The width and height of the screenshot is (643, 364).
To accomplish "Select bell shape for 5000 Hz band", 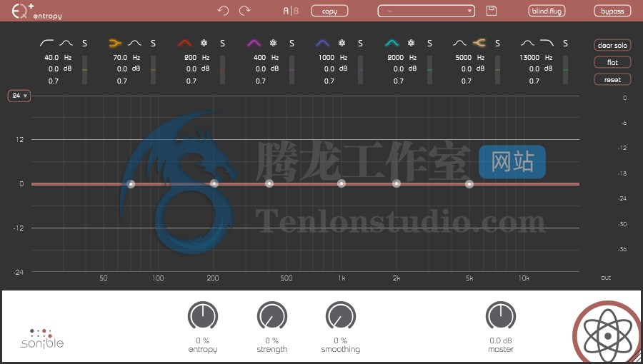I will pyautogui.click(x=459, y=43).
